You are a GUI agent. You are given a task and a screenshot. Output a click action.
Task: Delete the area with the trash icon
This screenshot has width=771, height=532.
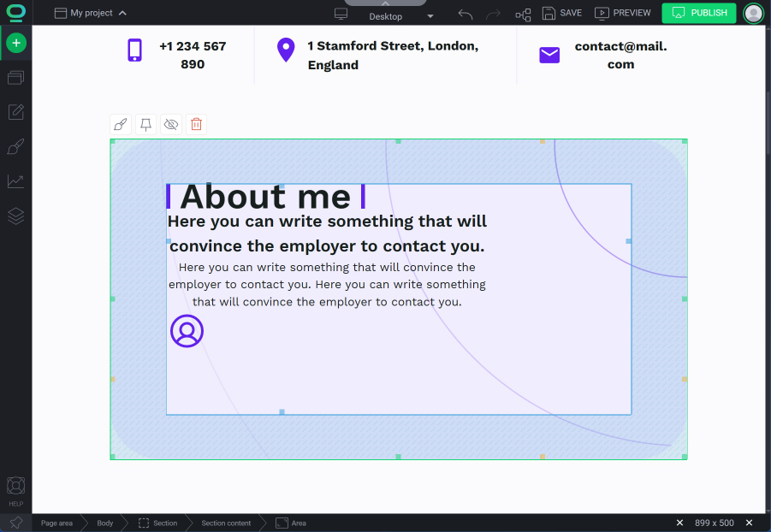click(x=196, y=124)
